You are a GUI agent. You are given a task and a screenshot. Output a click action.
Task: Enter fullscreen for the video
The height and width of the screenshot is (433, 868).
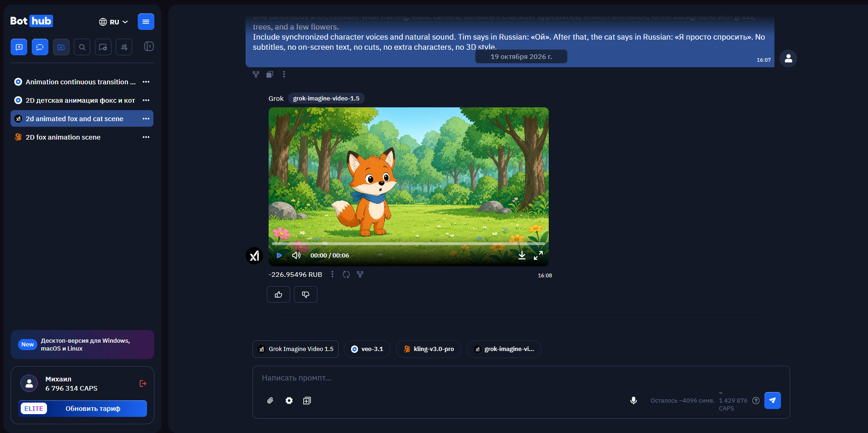coord(538,255)
